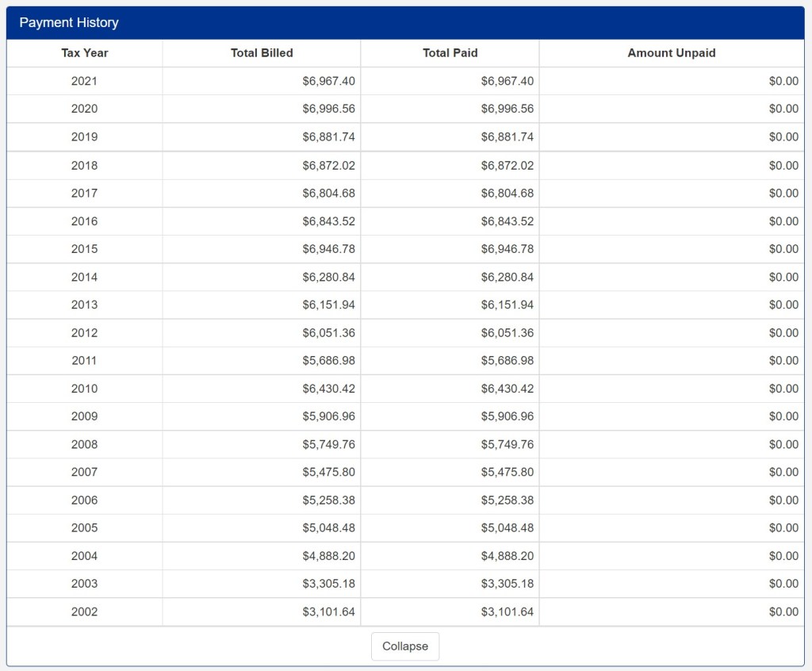Select the 2014 tax year cell

85,277
